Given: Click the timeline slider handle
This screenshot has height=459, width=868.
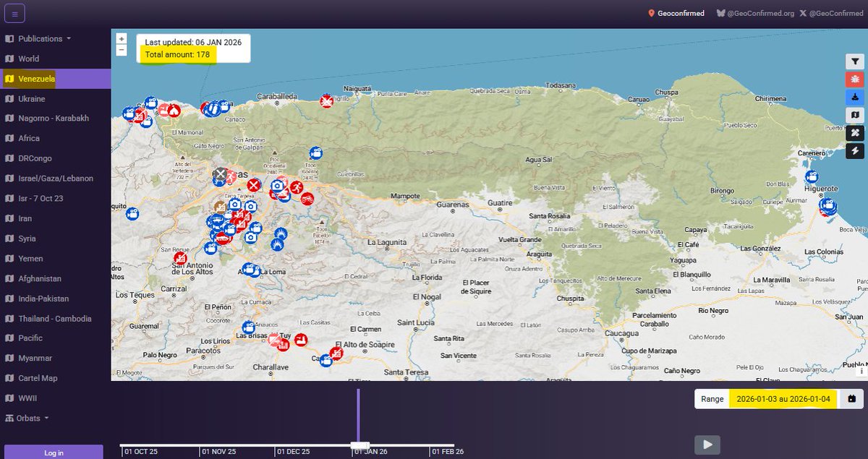Looking at the screenshot, I should click(359, 445).
